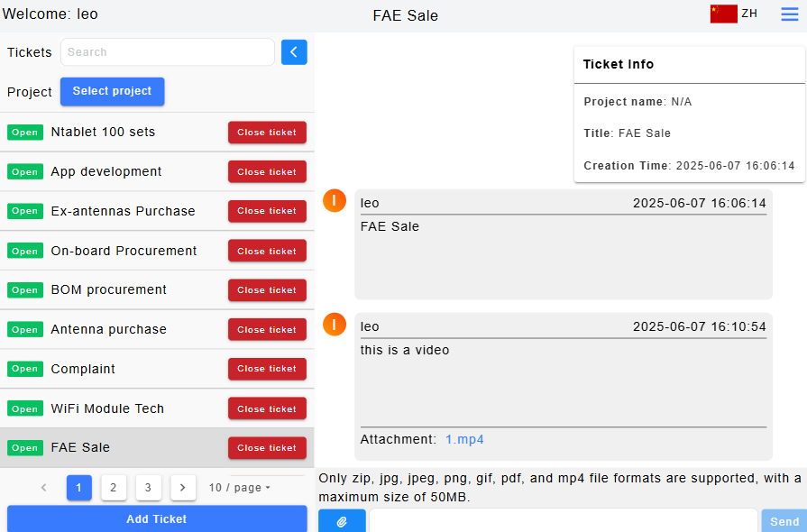Collapse ticket panel with the left-arrow icon
This screenshot has width=807, height=532.
click(x=294, y=52)
